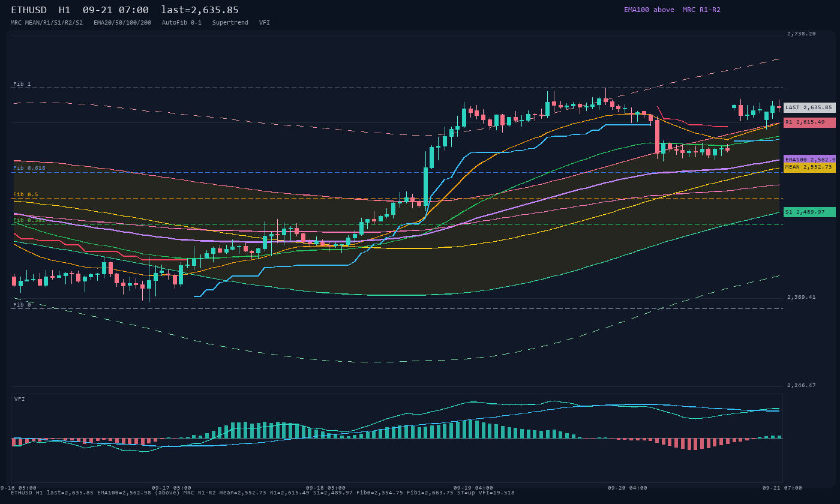Select the 09-18 05:00 time axis label
The height and width of the screenshot is (504, 840).
326,488
